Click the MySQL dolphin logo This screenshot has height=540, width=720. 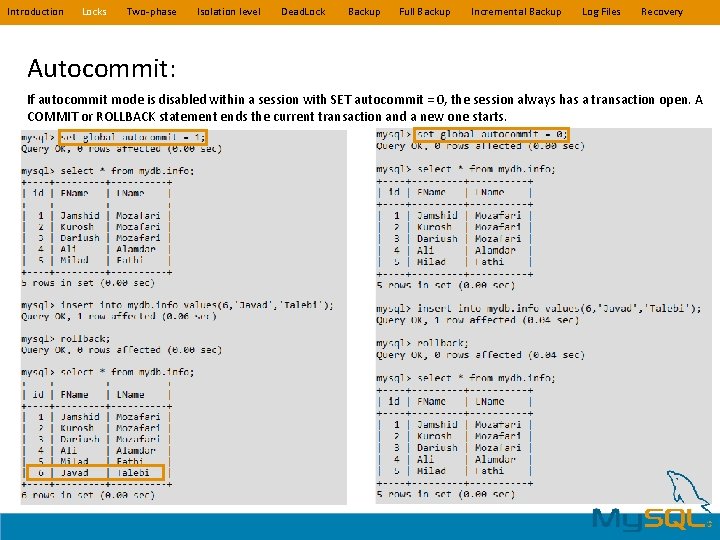(654, 503)
